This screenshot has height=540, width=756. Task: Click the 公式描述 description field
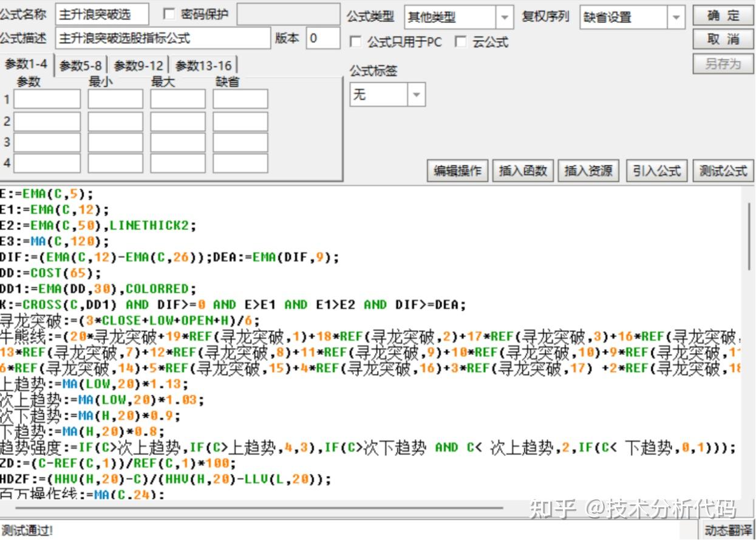pos(163,38)
